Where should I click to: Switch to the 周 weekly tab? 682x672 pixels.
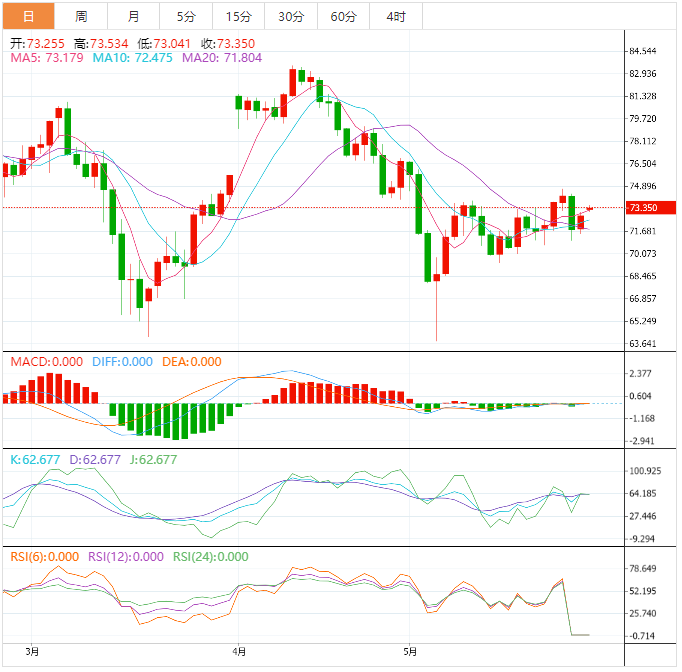click(81, 16)
